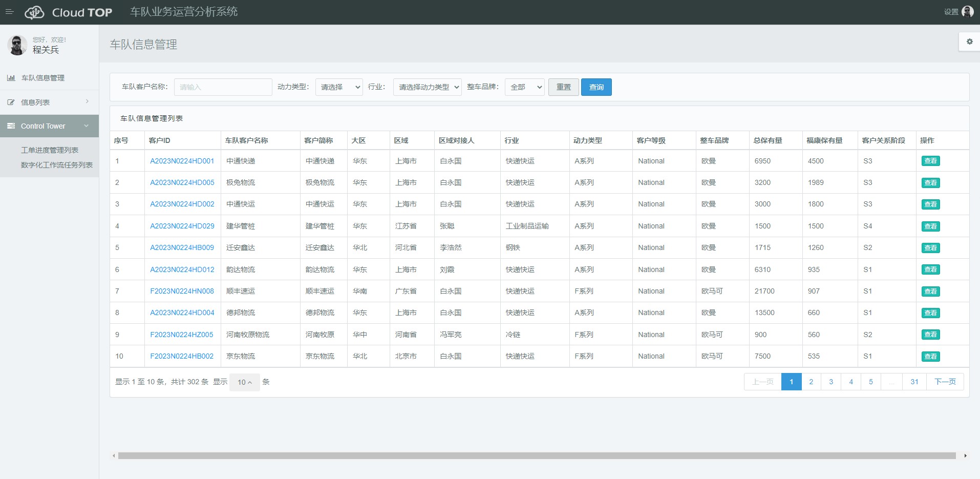Open customer ID A2023N0224HD029
Image resolution: width=980 pixels, height=479 pixels.
tap(182, 226)
